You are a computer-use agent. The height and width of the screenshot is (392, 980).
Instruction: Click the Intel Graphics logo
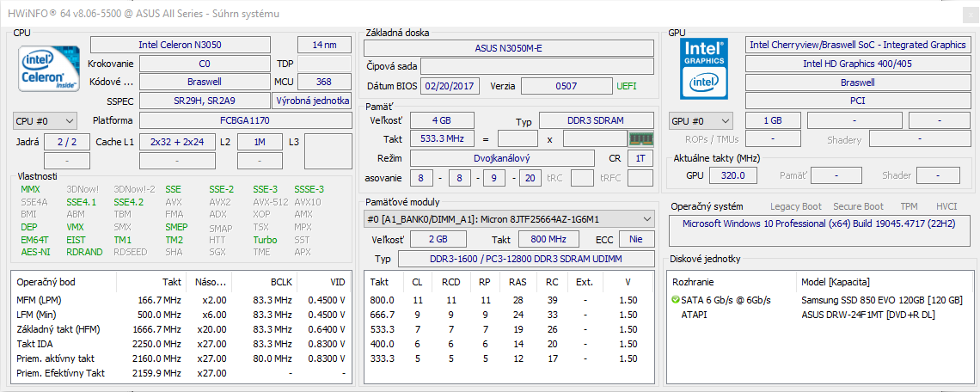(704, 68)
